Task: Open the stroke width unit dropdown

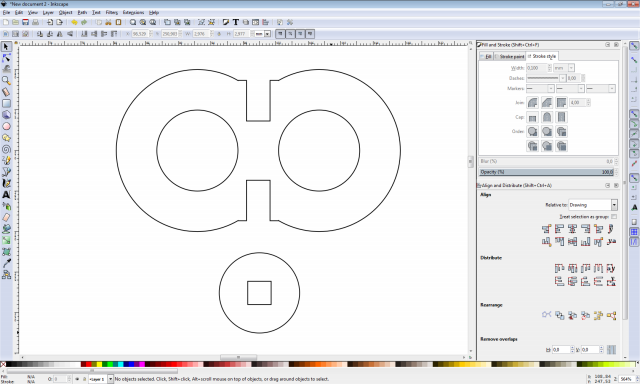Action: click(564, 68)
